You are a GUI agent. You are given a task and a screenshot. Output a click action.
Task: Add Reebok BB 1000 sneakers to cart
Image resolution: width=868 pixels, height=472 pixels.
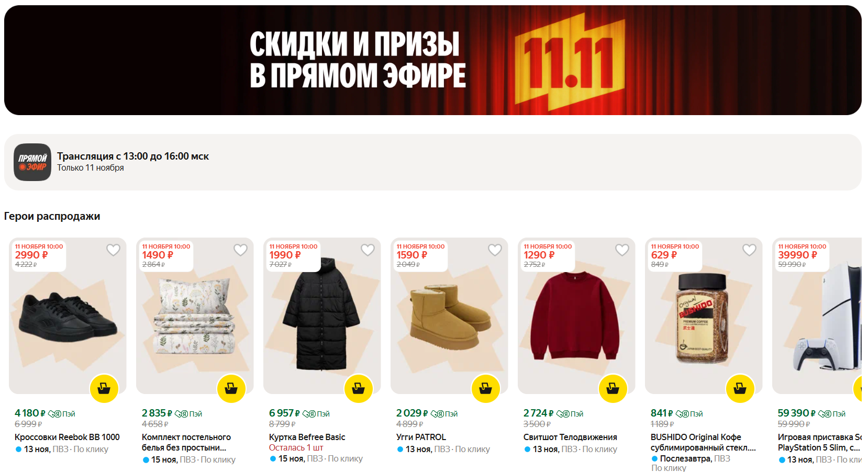104,388
